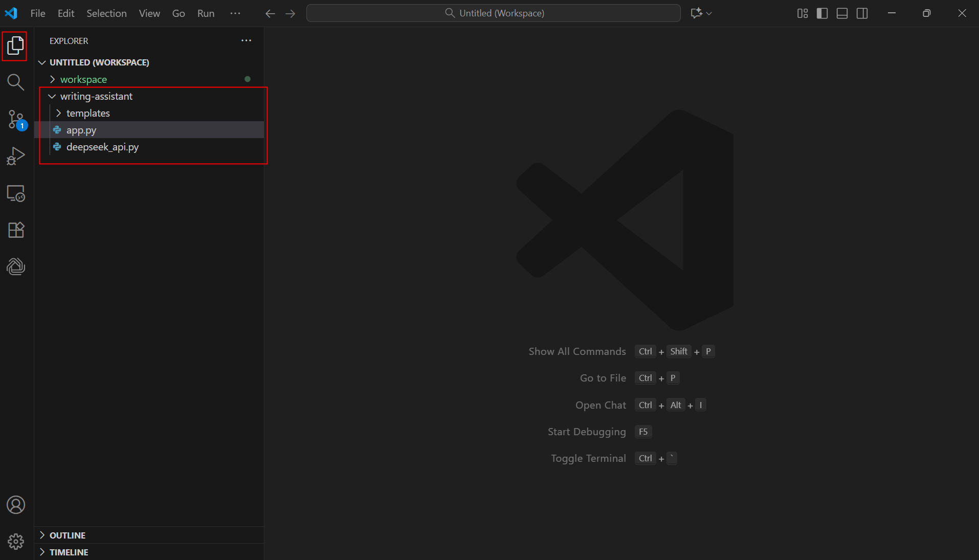
Task: Click the Untitled (Workspace) search box
Action: 493,13
